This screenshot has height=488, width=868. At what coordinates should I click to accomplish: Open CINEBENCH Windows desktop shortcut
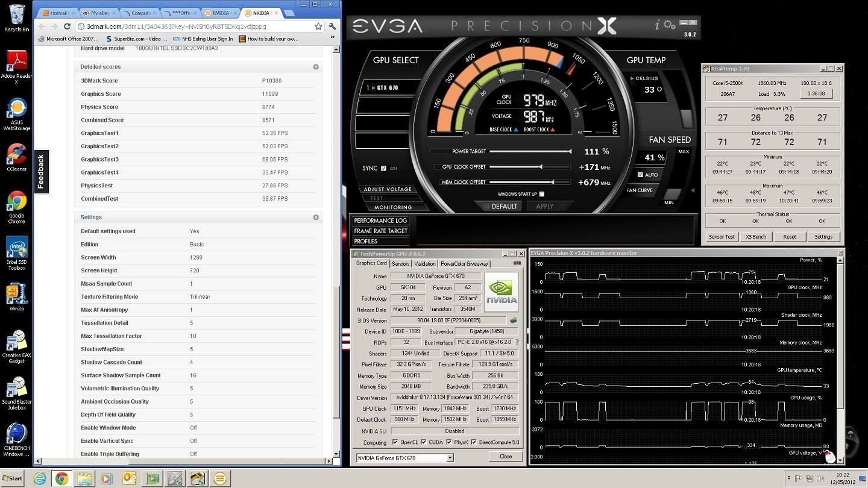click(16, 440)
